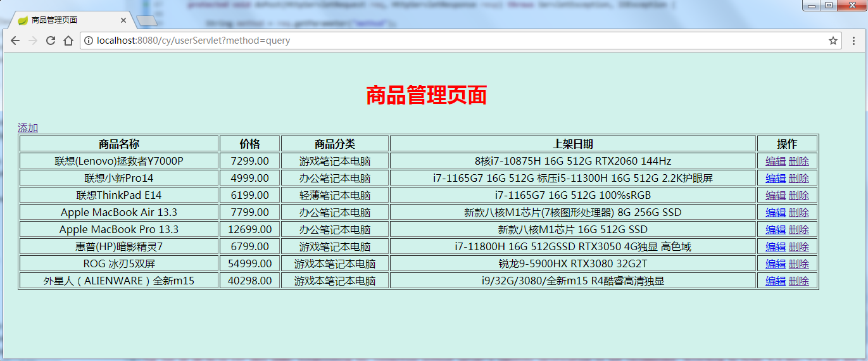868x361 pixels.
Task: Click the i7-11800H 16G 512GSSD RTX3050 cell
Action: (573, 246)
